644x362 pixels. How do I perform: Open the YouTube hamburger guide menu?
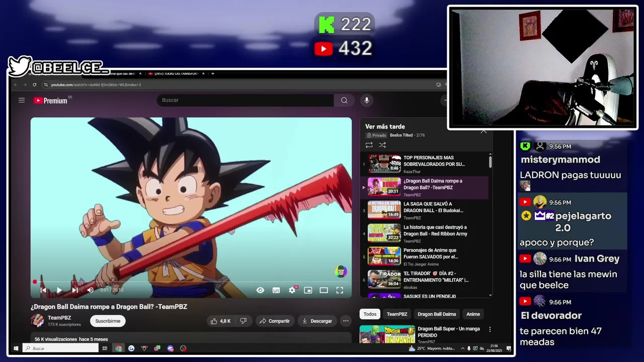coord(22,100)
